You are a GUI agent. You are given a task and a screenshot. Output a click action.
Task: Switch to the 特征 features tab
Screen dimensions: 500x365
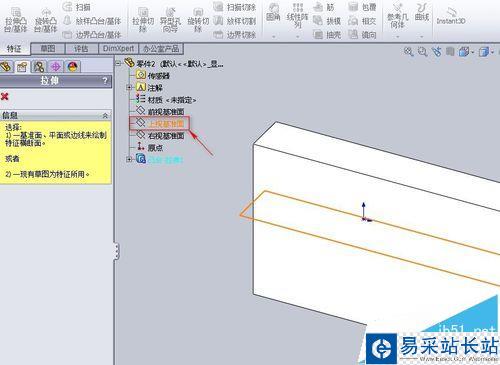point(14,49)
